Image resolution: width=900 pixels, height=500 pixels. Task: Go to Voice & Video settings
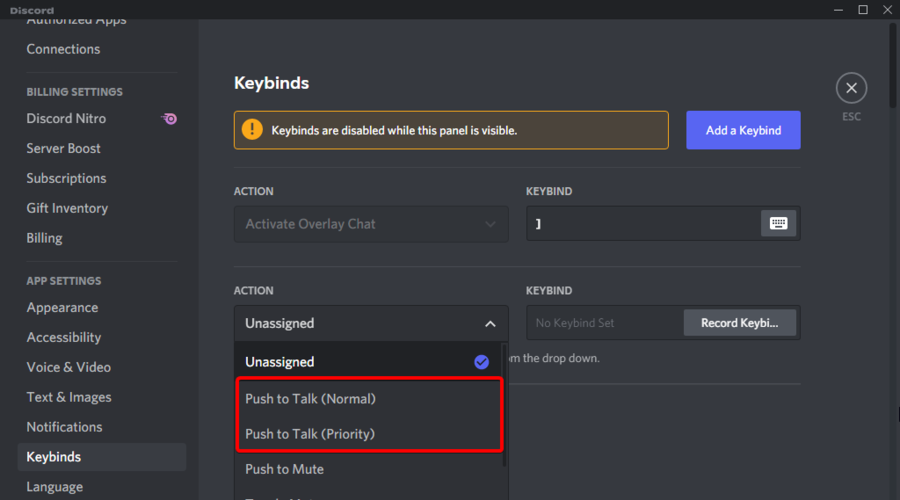[68, 367]
